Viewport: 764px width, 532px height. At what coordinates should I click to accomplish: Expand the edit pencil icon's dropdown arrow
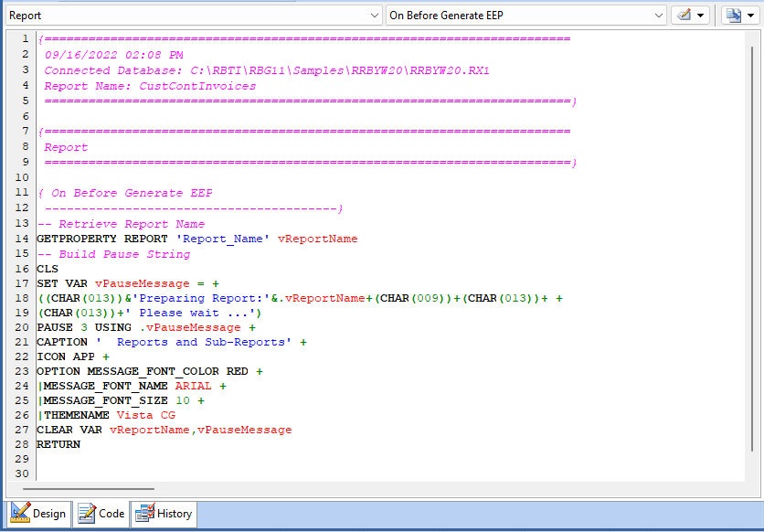pos(701,16)
